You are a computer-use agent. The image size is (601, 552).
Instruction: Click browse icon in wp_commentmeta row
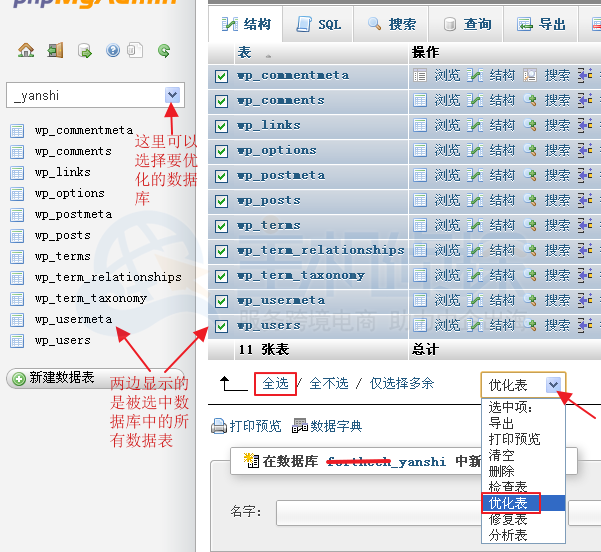tap(420, 76)
